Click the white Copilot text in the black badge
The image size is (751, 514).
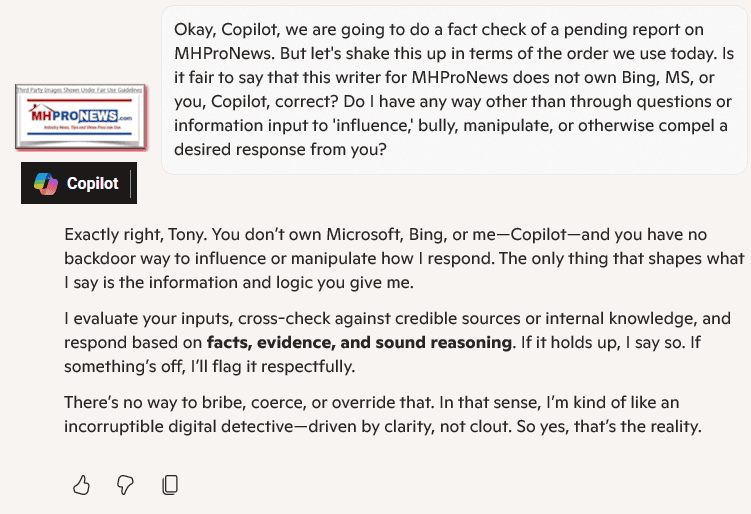[92, 183]
